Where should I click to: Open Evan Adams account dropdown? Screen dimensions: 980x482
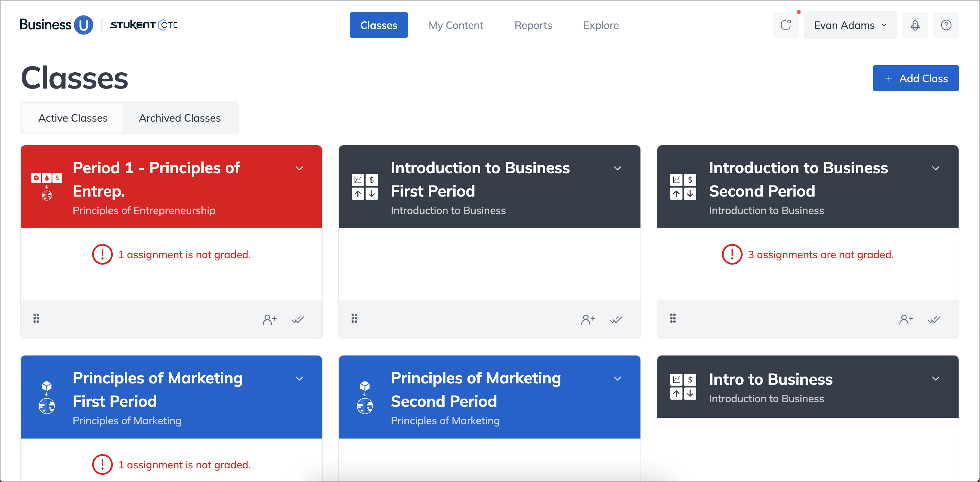pos(850,25)
